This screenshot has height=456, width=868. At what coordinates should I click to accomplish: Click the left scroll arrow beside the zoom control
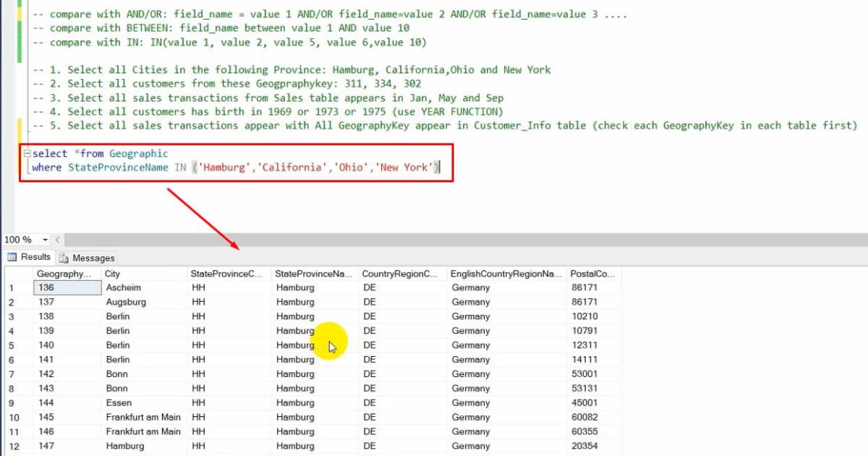pyautogui.click(x=56, y=239)
